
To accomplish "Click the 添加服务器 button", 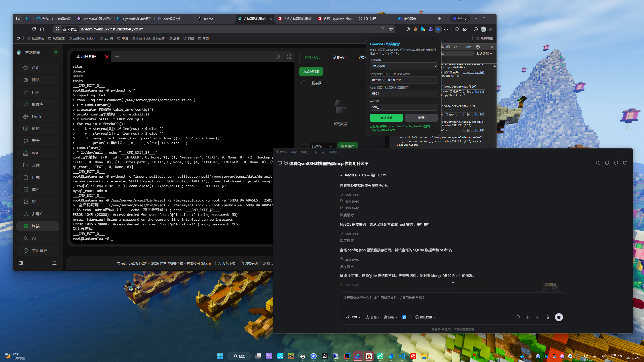I will pos(311,71).
